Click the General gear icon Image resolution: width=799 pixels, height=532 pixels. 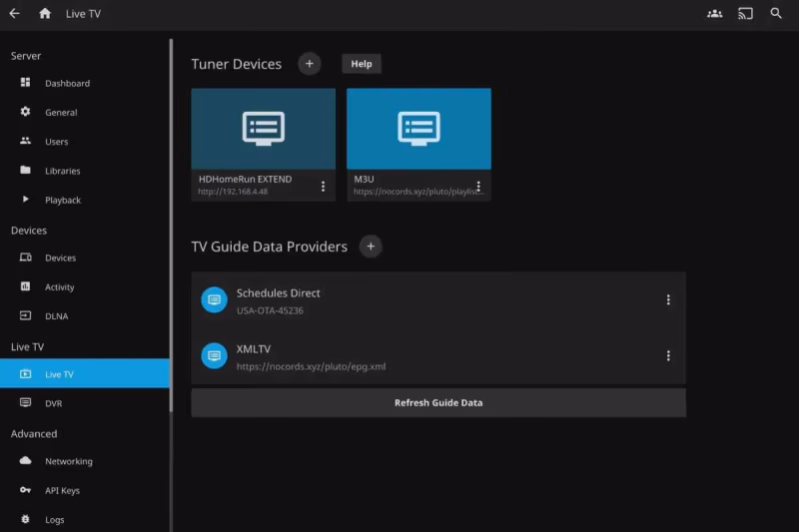[25, 112]
